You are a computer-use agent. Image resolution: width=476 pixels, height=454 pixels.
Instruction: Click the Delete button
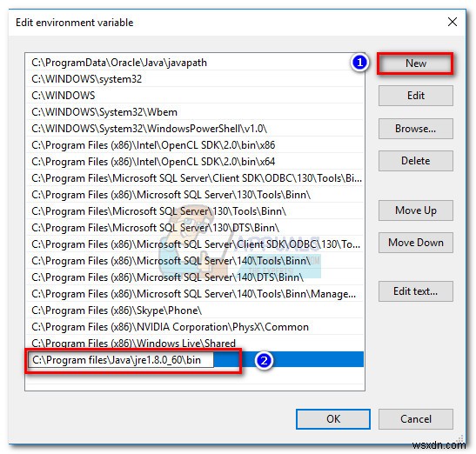[416, 161]
